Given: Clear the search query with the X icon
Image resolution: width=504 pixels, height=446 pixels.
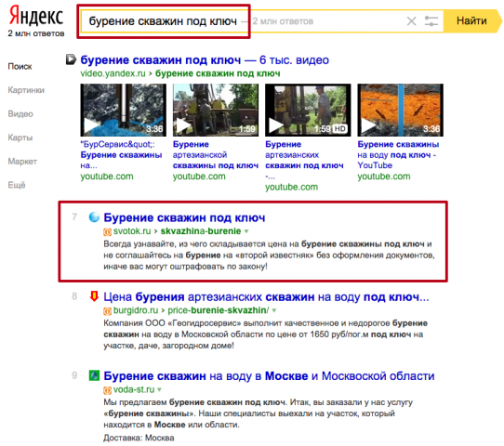Looking at the screenshot, I should coord(411,21).
